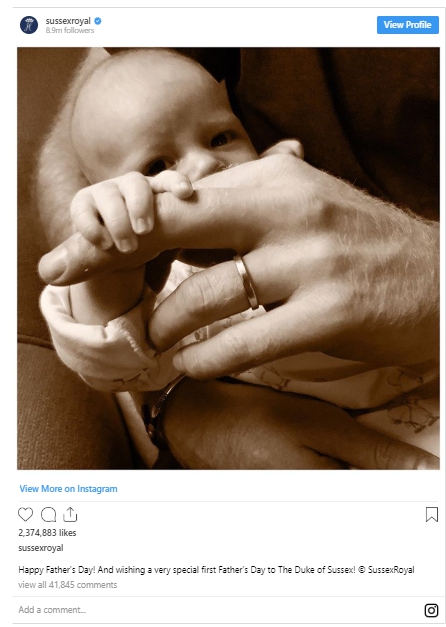Open Instagram via the camera logo icon
The width and height of the screenshot is (446, 627).
[431, 610]
